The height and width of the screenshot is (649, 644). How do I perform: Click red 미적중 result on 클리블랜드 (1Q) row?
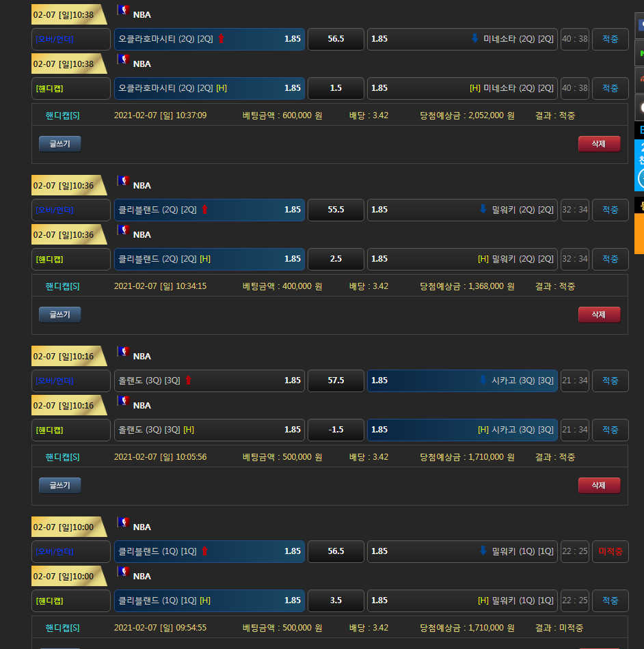coord(610,551)
